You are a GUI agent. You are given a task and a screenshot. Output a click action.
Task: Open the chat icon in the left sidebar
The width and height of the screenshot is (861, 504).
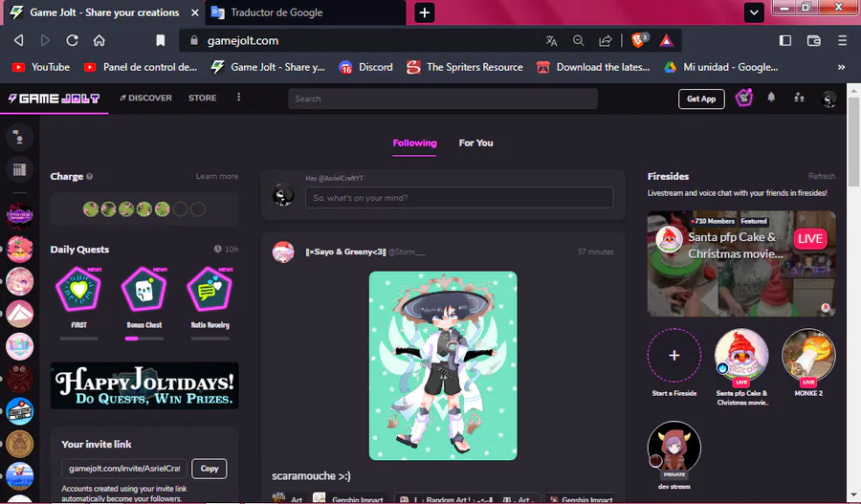[19, 137]
